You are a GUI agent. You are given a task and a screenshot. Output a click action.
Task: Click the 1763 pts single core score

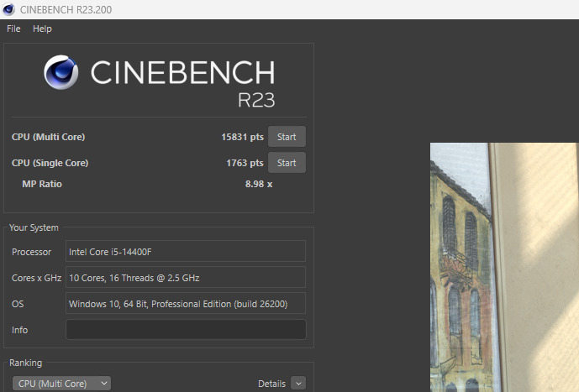(245, 163)
